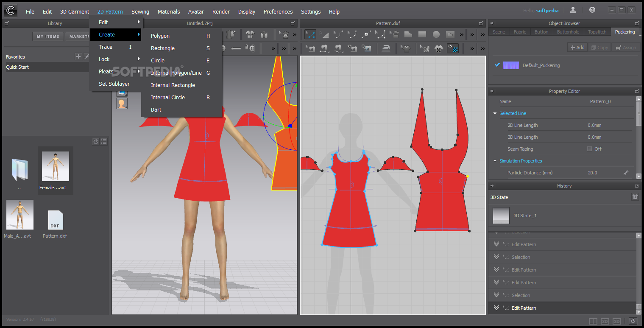Image resolution: width=644 pixels, height=328 pixels.
Task: Select the Add Point/Split Line tool
Action: [366, 34]
